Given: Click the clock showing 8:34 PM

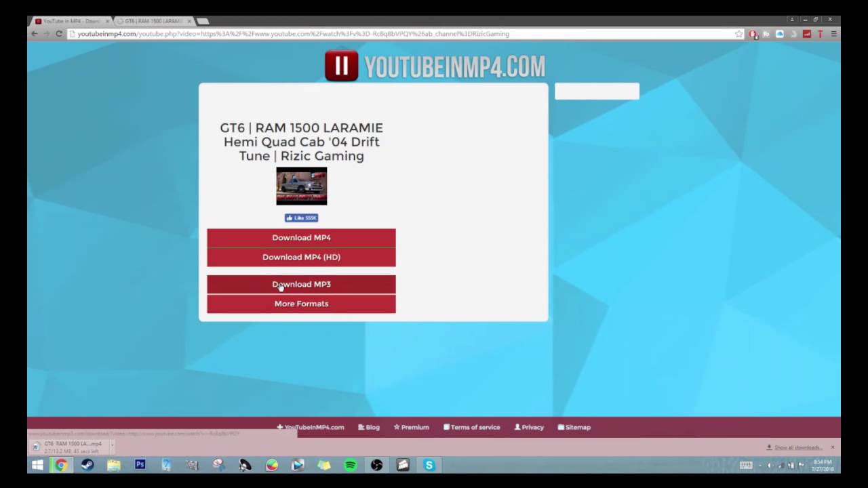Looking at the screenshot, I should pos(823,465).
